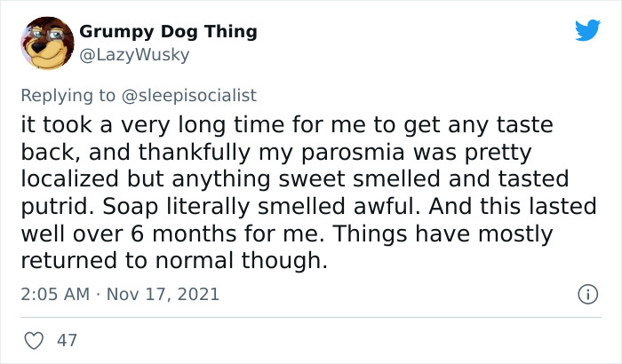Click the Twitter bird logo

coord(587,31)
